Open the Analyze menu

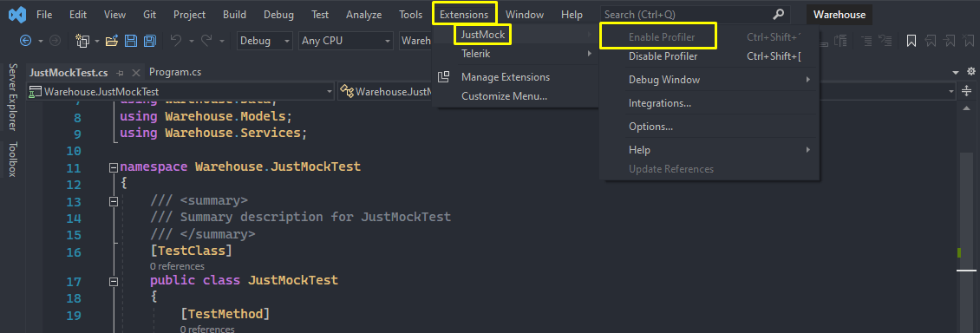(x=363, y=15)
